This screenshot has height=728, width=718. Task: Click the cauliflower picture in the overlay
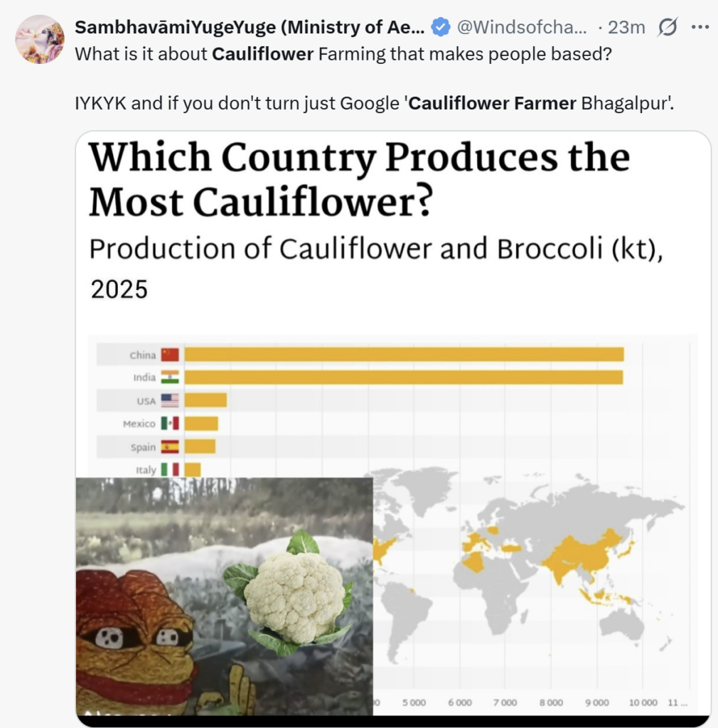click(291, 596)
